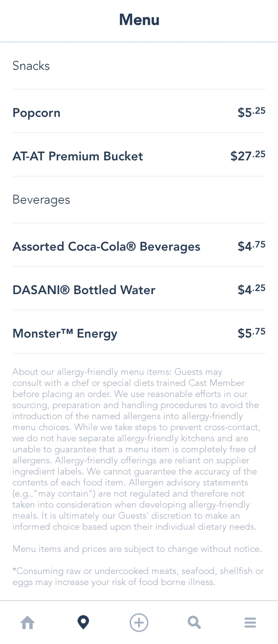Tap the $5.75 Monster Energy price
278x644 pixels.
point(251,333)
